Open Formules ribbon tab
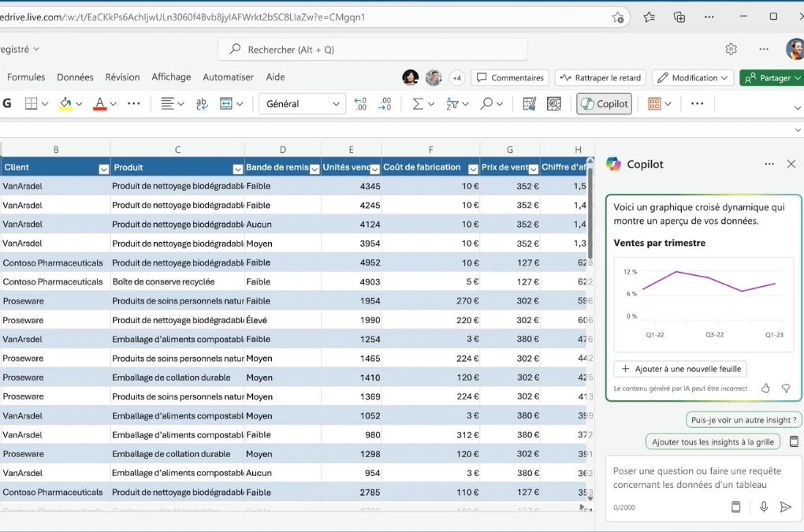 pos(26,77)
